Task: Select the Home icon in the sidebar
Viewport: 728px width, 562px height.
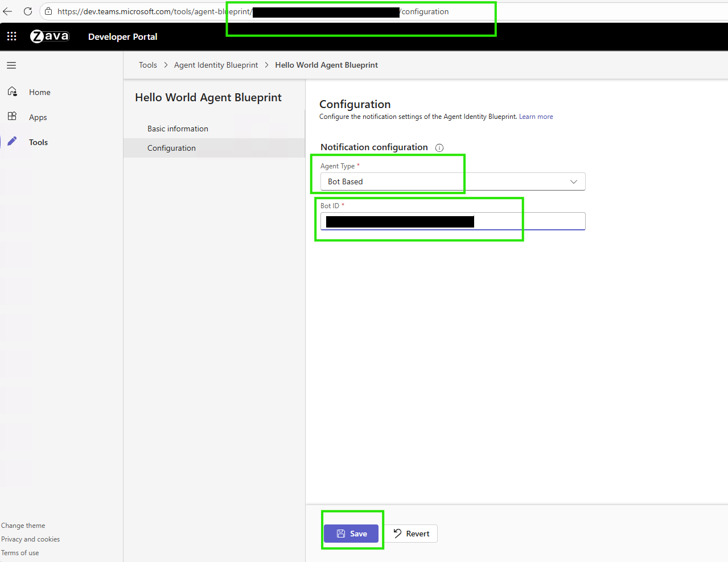Action: [12, 92]
